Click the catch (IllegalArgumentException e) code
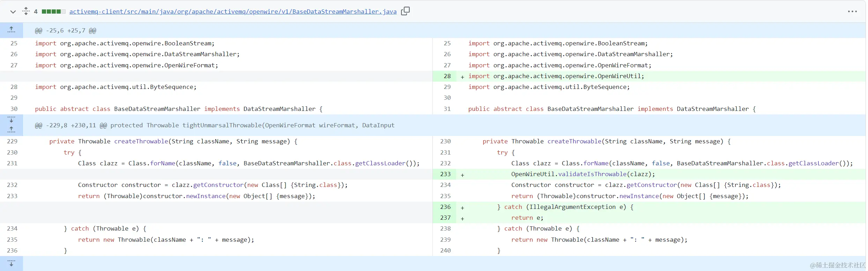The width and height of the screenshot is (868, 271). 565,207
